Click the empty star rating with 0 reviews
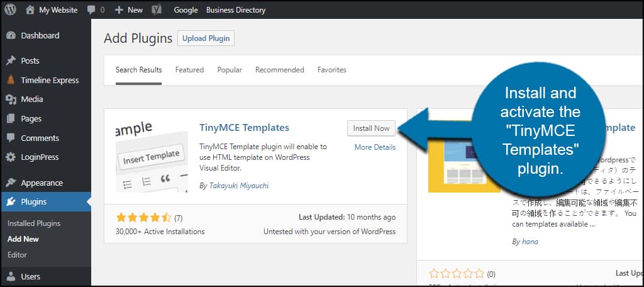 457,273
